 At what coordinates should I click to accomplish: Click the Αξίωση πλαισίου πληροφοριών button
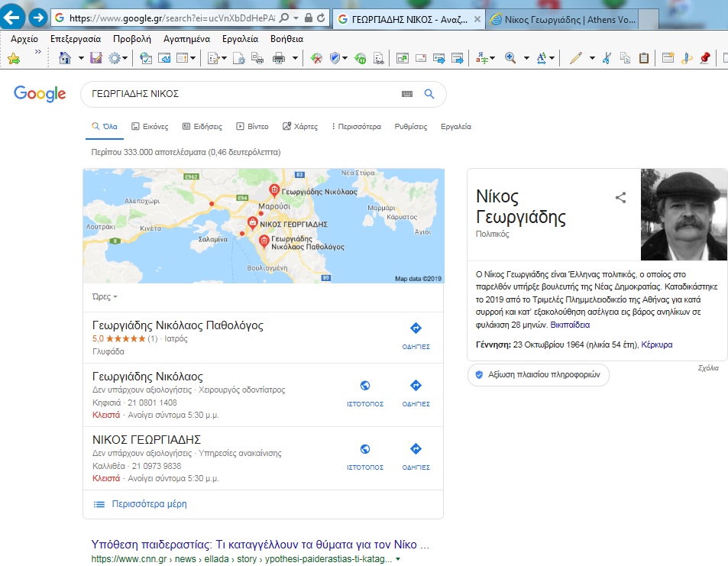tap(539, 375)
